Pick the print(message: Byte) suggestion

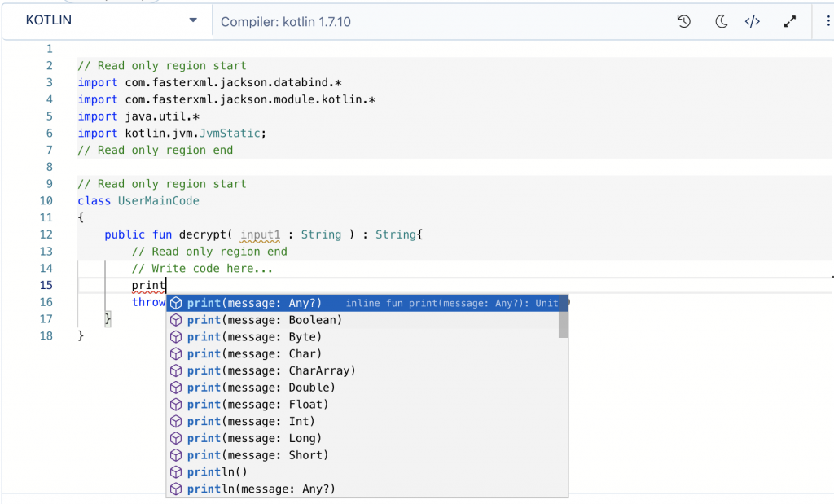pos(254,337)
